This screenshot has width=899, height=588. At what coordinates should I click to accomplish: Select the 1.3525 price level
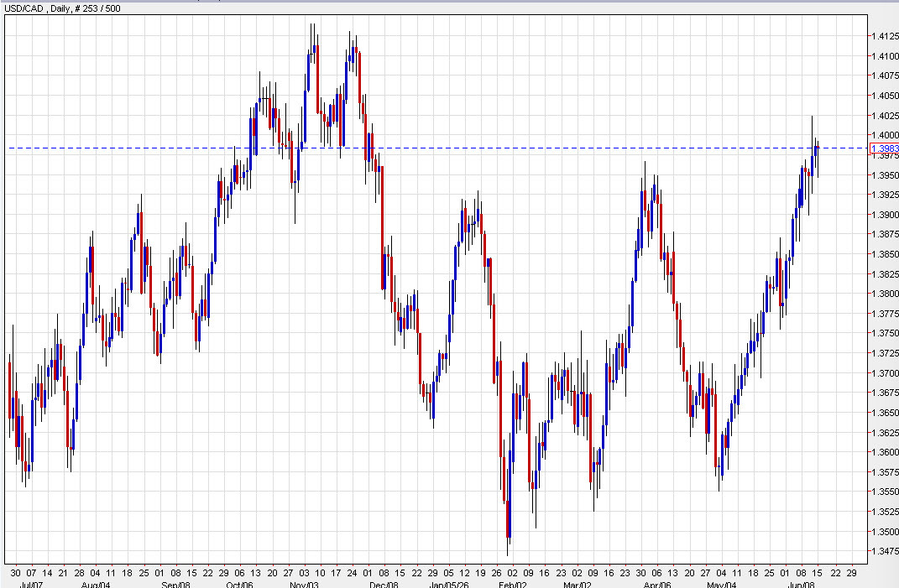(885, 513)
